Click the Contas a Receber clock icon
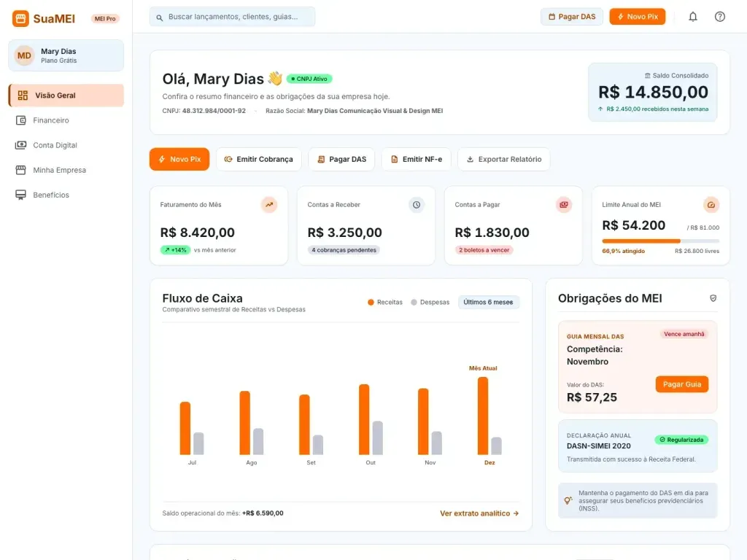This screenshot has width=747, height=560. (417, 205)
